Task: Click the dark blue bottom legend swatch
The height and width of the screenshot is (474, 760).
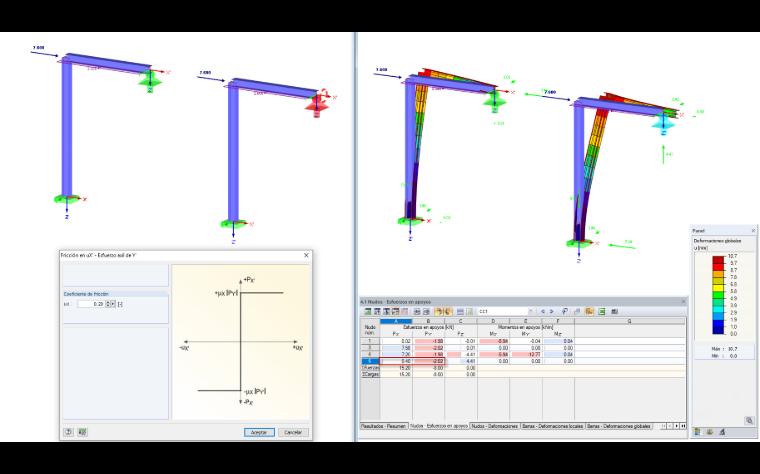Action: tap(718, 330)
